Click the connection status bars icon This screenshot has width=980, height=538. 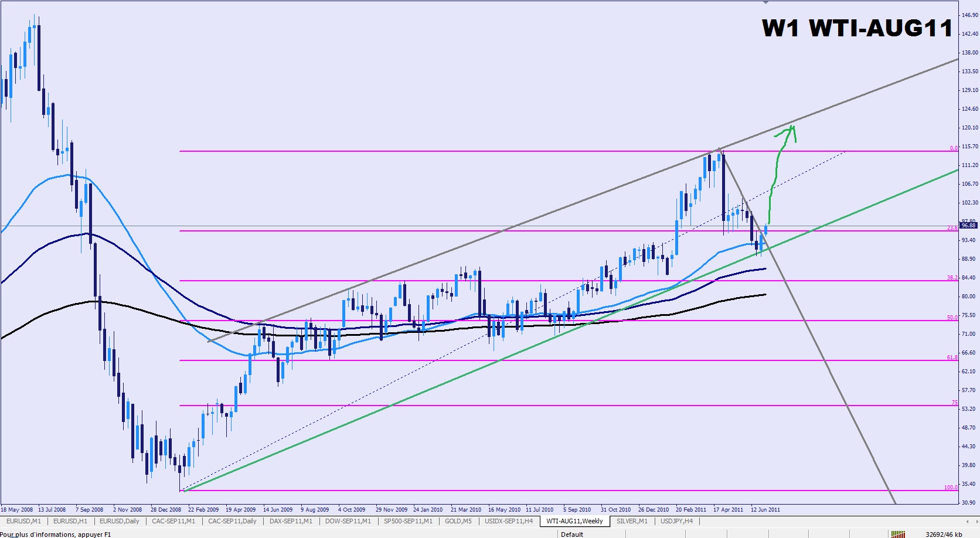pos(897,534)
